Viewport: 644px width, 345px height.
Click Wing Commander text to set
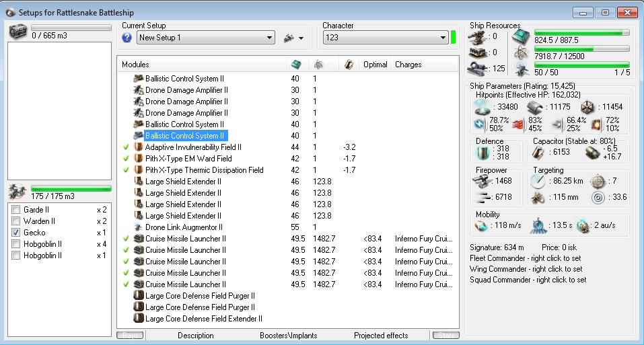(x=526, y=269)
